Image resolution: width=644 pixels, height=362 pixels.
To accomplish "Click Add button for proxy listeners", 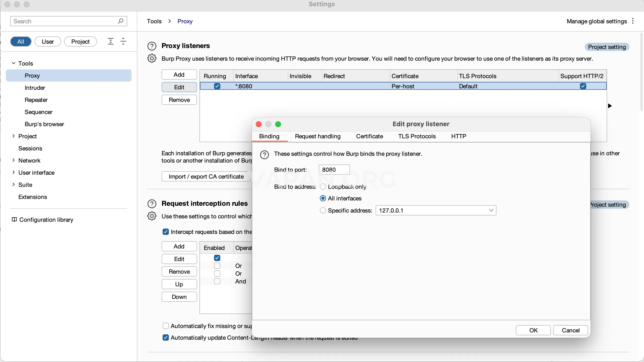I will click(179, 74).
